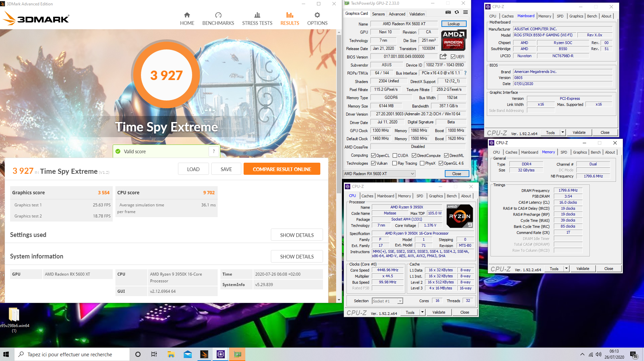Show hidden system tray icons chevron
644x361 pixels.
582,355
